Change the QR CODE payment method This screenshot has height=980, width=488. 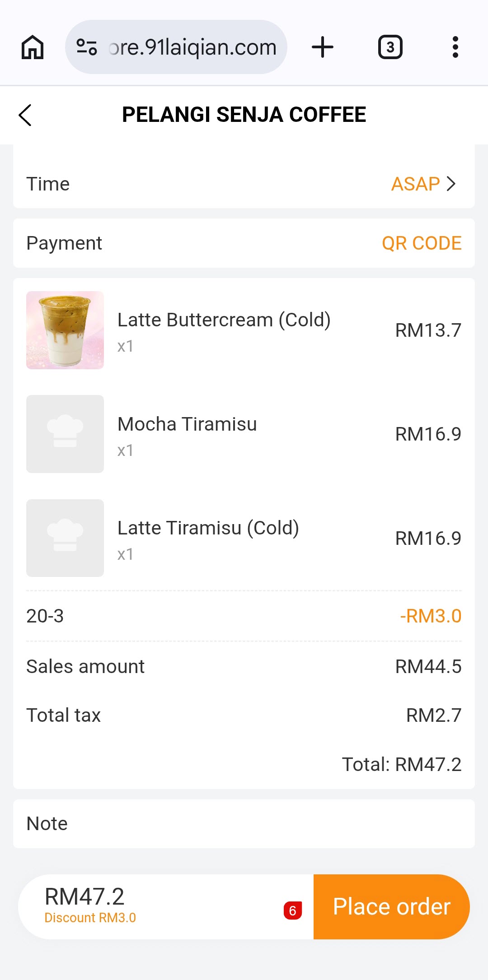tap(421, 243)
